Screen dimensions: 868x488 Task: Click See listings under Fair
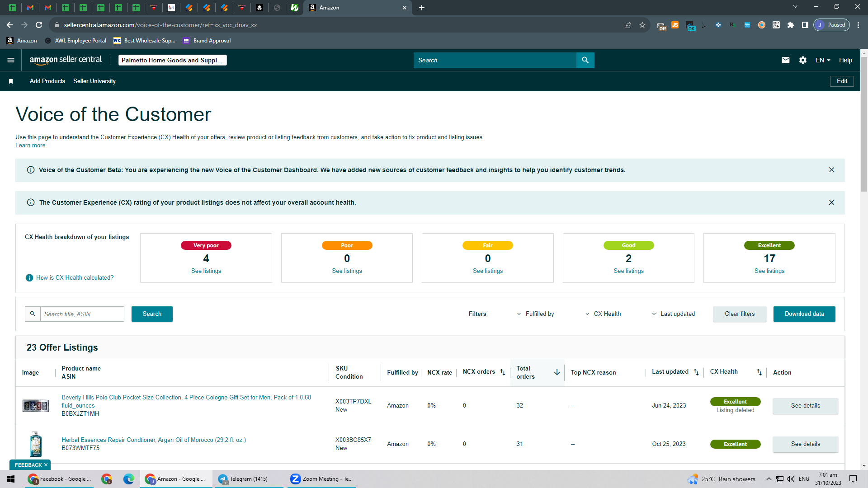tap(488, 271)
